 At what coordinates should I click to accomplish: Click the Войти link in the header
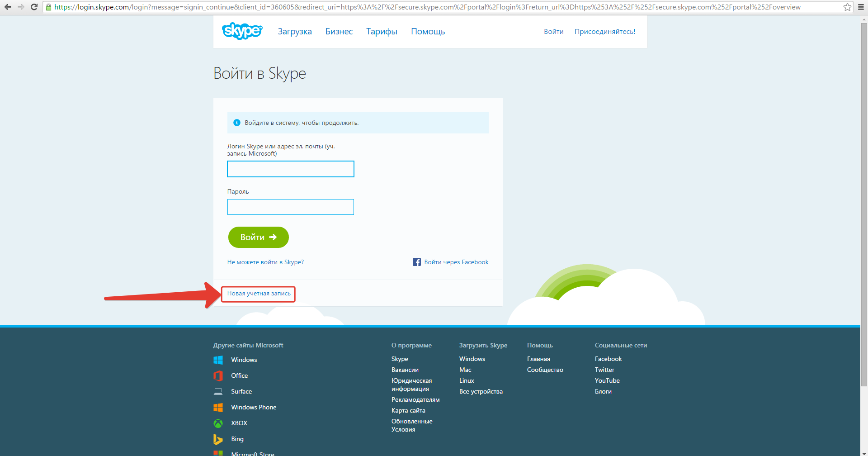coord(554,31)
